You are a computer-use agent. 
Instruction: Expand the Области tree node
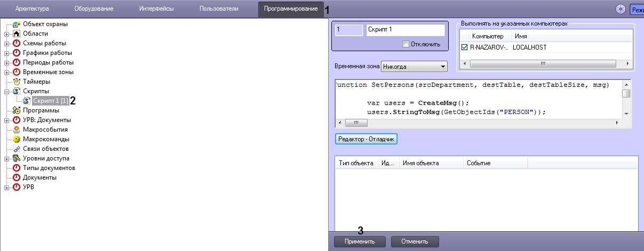pyautogui.click(x=7, y=34)
